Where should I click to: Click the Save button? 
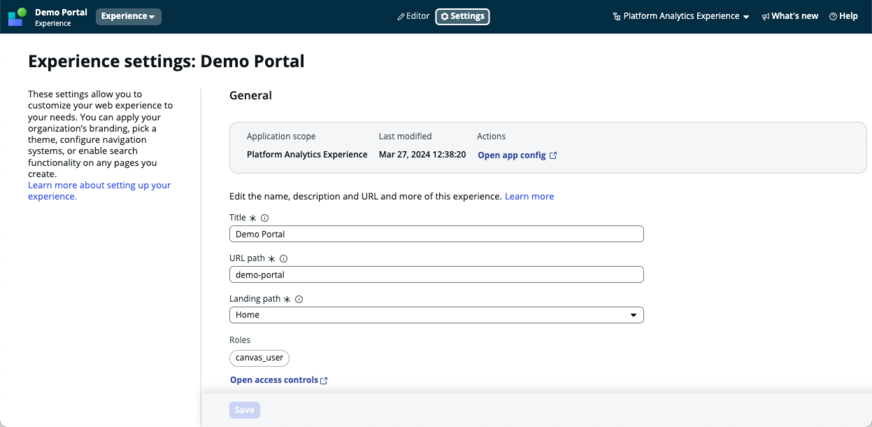click(244, 410)
